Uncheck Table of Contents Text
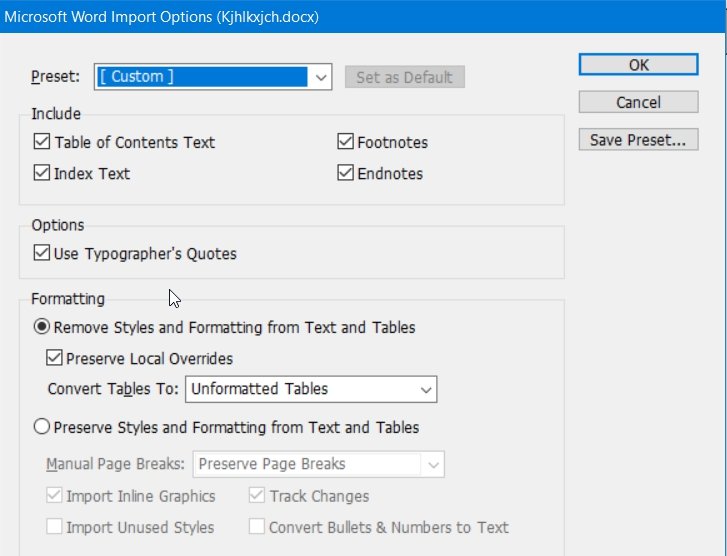This screenshot has height=556, width=727. (x=42, y=142)
